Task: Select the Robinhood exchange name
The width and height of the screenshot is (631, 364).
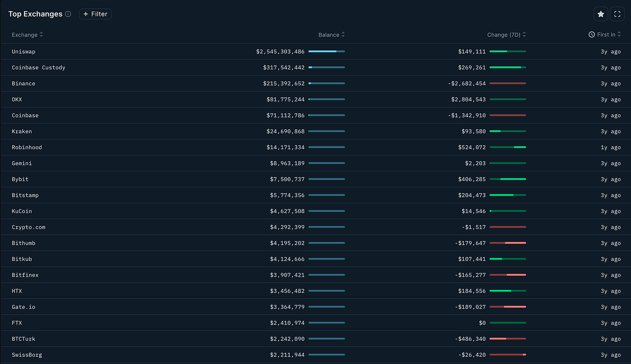Action: tap(27, 147)
